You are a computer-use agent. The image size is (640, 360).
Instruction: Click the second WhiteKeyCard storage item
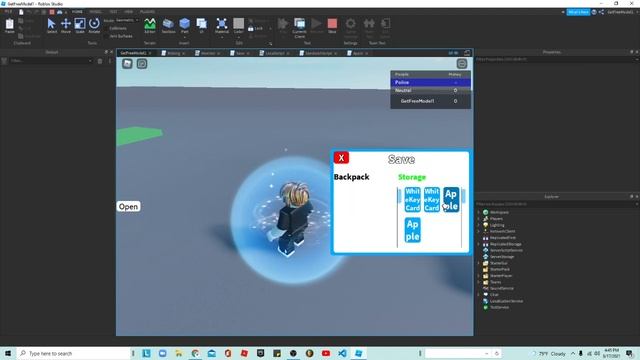[x=431, y=200]
